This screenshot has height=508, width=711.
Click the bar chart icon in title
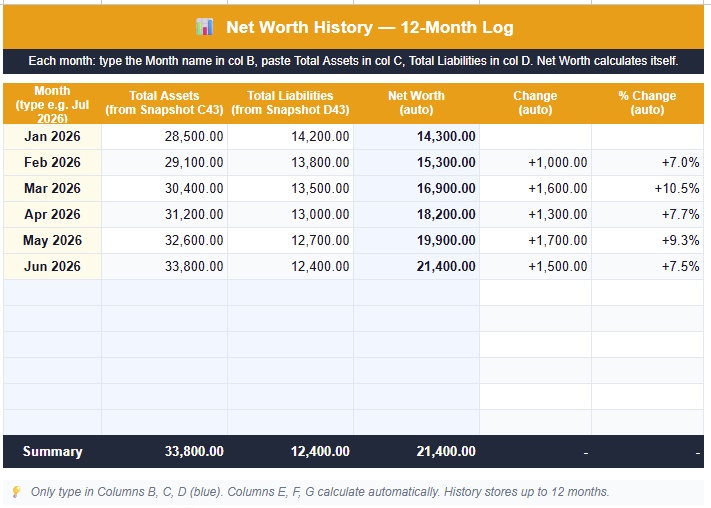[x=205, y=27]
